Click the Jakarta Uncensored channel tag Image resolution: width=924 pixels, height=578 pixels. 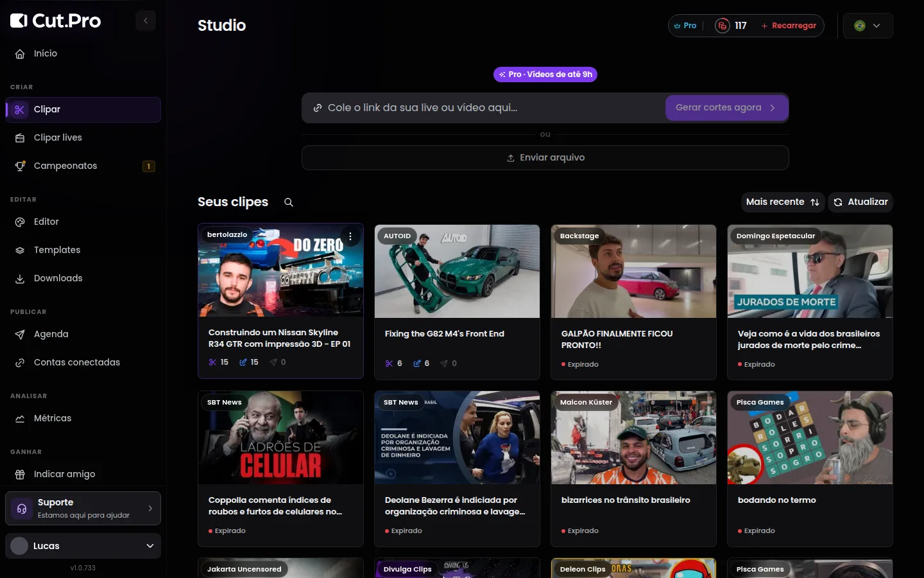244,570
